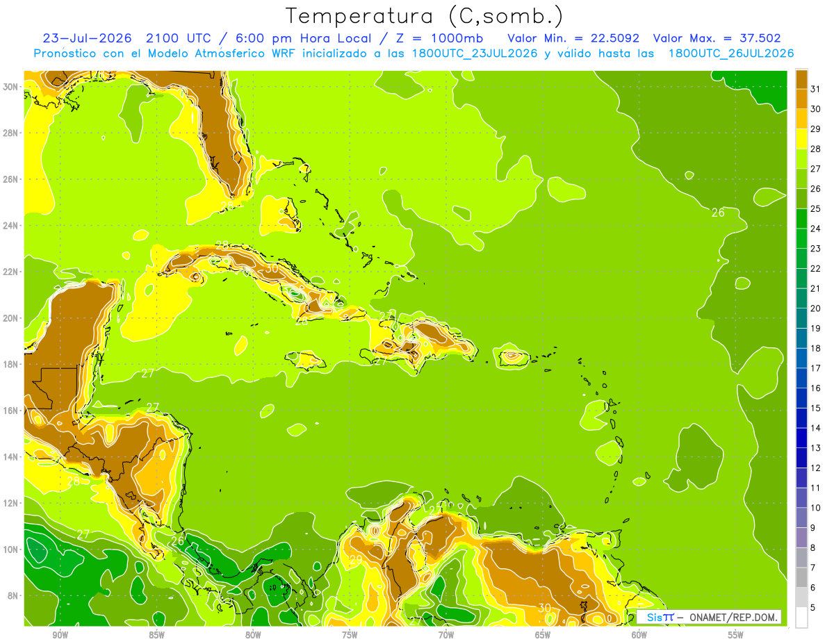This screenshot has height=644, width=834.
Task: Click legend scale value 21
Action: click(815, 288)
